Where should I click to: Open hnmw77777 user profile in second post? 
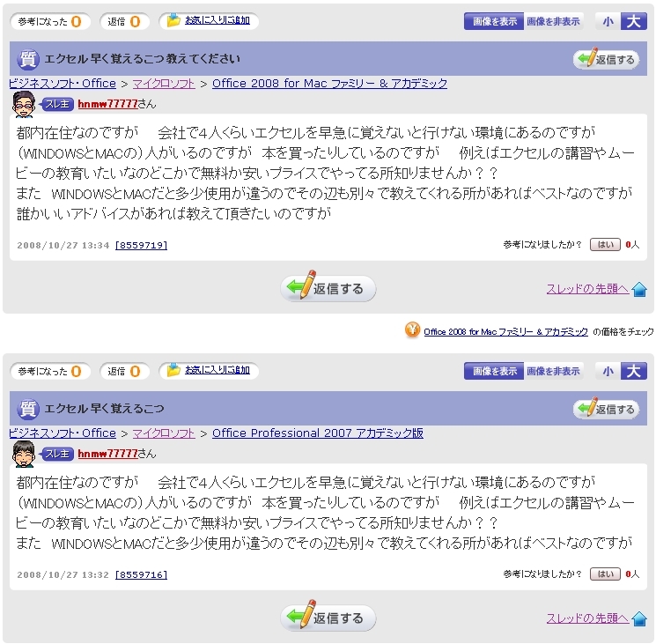pyautogui.click(x=108, y=454)
